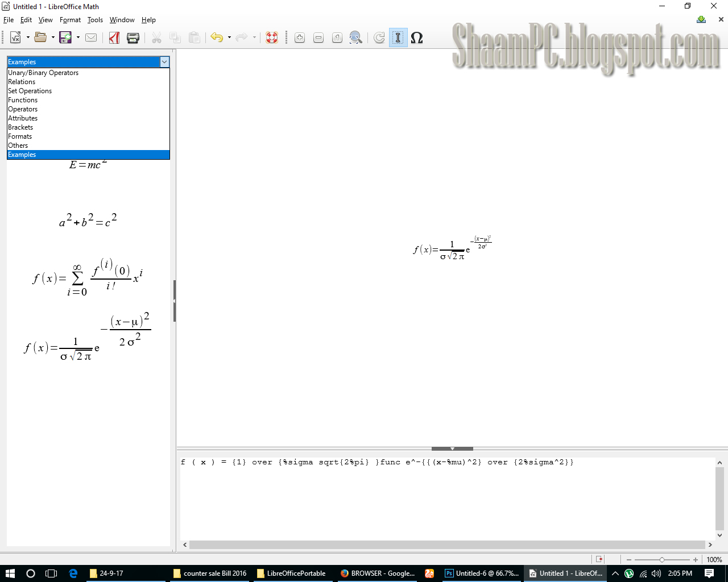Viewport: 728px width, 582px height.
Task: Collapse the command window via handle
Action: tap(452, 448)
